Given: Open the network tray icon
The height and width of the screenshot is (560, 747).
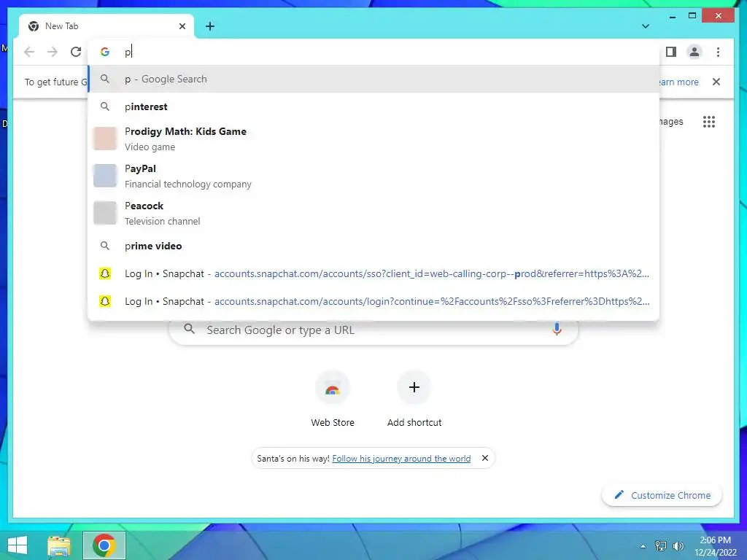Looking at the screenshot, I should coord(661,546).
